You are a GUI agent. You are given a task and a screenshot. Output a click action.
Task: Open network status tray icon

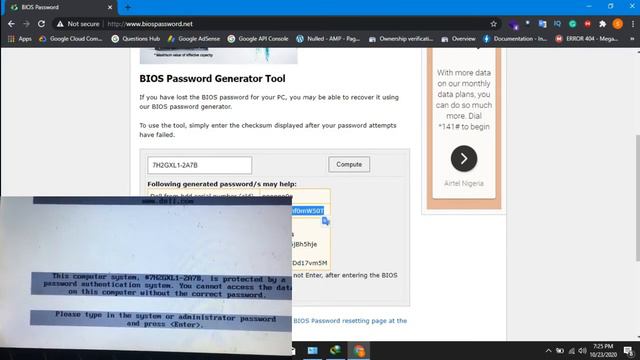571,351
